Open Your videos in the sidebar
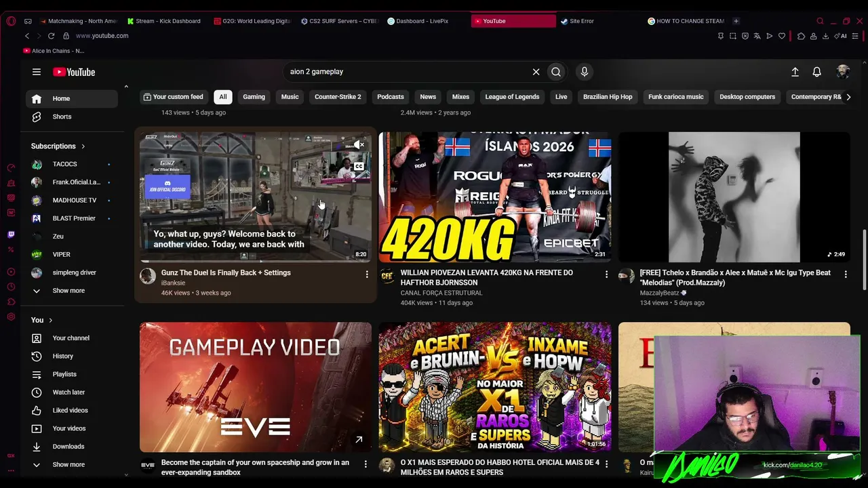This screenshot has width=868, height=488. [x=72, y=428]
